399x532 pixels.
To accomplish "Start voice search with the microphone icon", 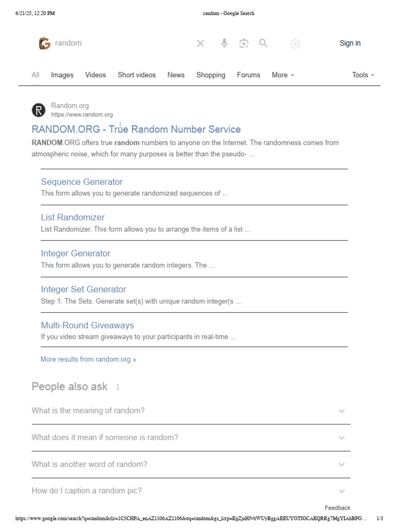I will pos(224,44).
